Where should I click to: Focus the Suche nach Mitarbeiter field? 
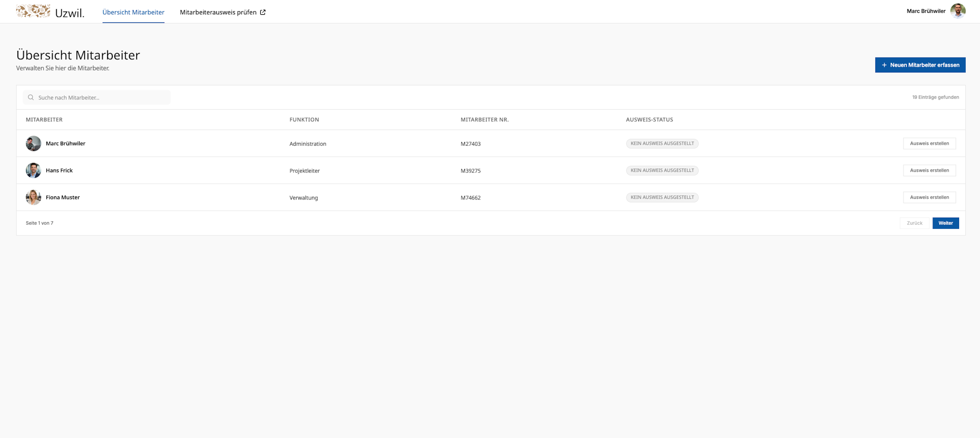pos(96,97)
